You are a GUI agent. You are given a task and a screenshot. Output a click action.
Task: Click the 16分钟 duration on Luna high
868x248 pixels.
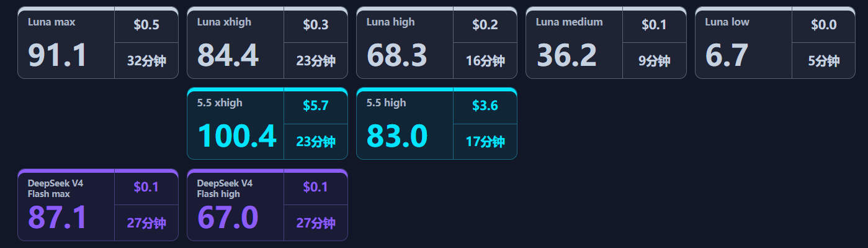485,61
